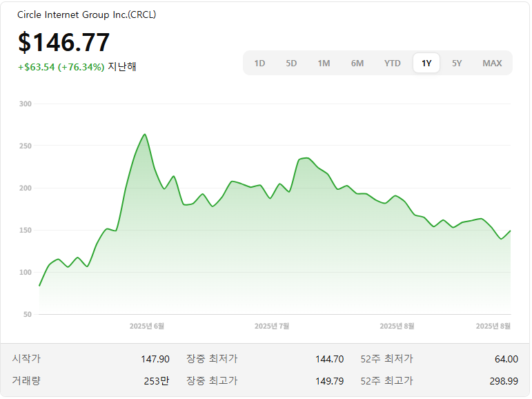Click the chart line's rightmost endpoint
Viewport: 532px width, 399px height.
[510, 231]
